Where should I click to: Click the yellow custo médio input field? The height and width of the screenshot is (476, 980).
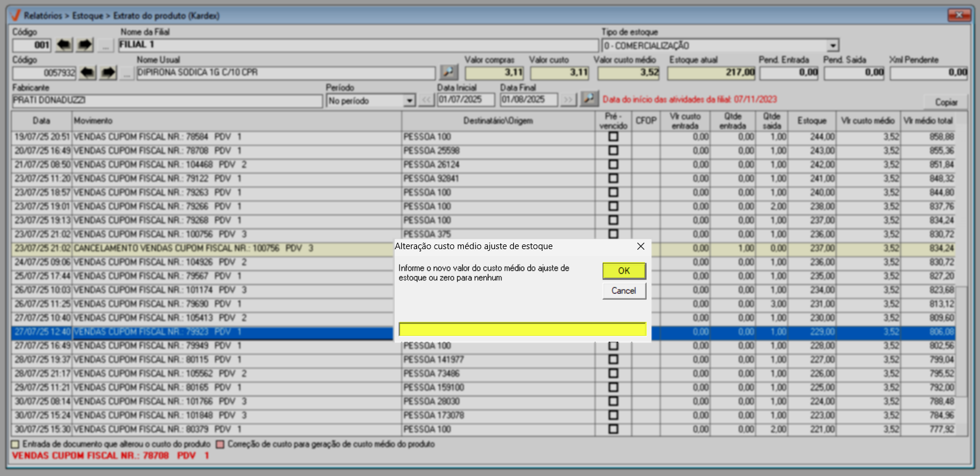522,329
